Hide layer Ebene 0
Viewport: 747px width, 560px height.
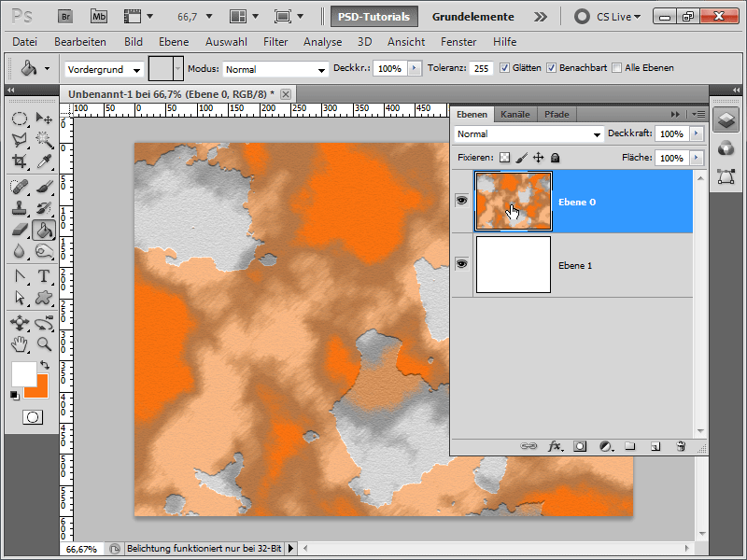pyautogui.click(x=461, y=201)
